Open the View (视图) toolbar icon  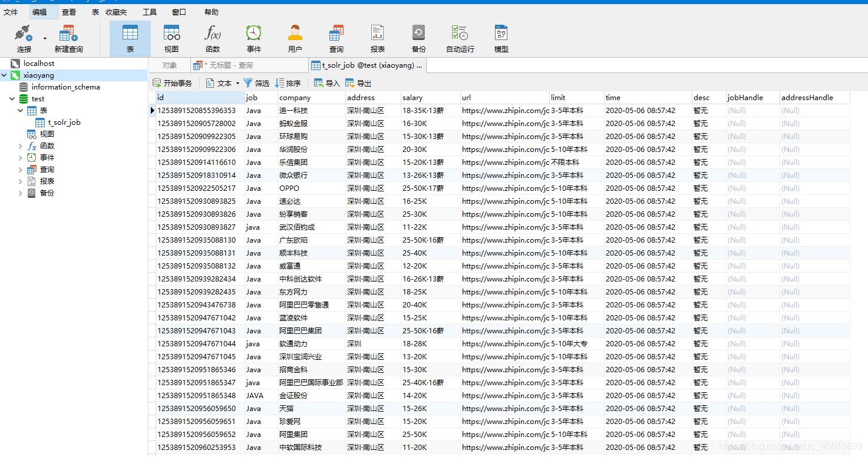(x=171, y=33)
